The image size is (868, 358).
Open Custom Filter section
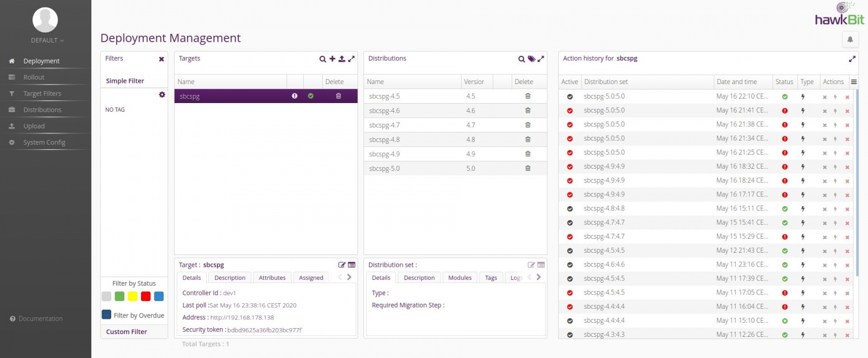tap(126, 332)
